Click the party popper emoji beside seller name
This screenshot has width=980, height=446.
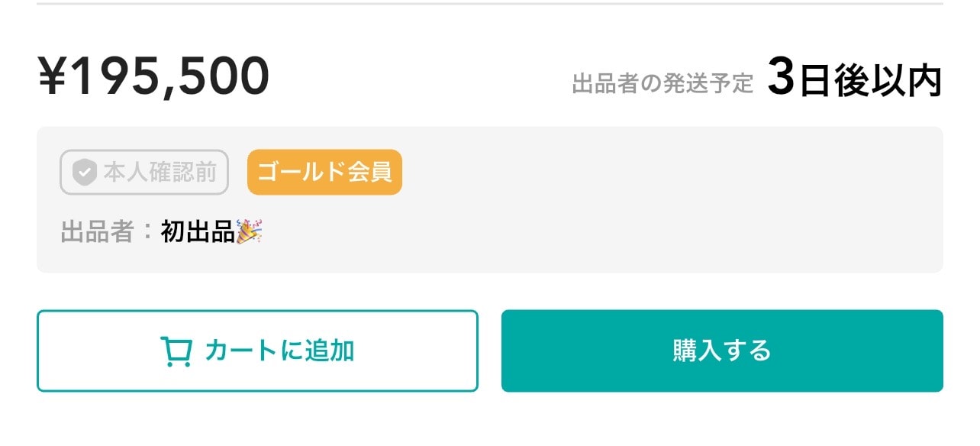(x=250, y=231)
